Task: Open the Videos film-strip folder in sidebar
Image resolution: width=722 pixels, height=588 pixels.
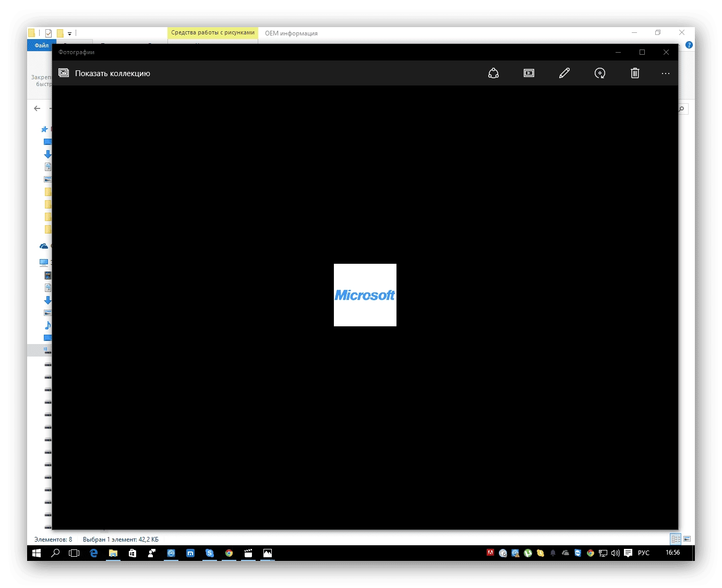Action: point(48,275)
